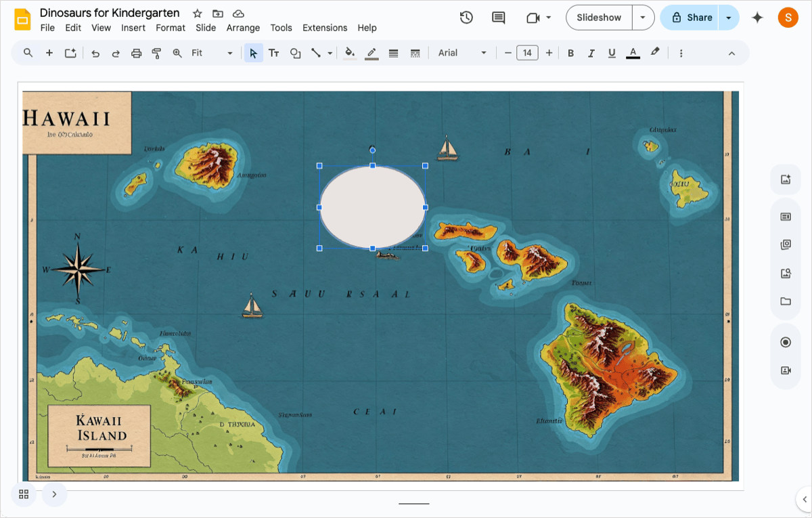Screen dimensions: 812x518
Task: Open the File menu
Action: coord(47,28)
